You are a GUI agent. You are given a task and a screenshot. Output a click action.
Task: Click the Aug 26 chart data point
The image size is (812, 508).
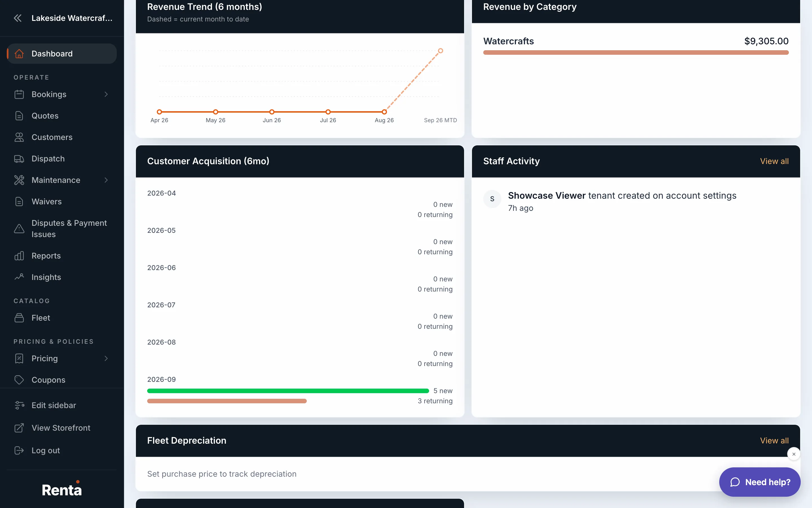coord(384,112)
